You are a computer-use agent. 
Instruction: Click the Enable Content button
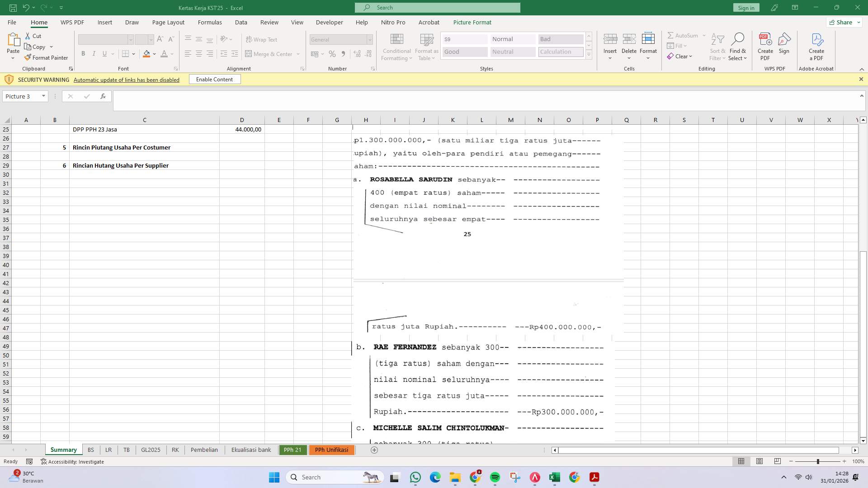[214, 79]
